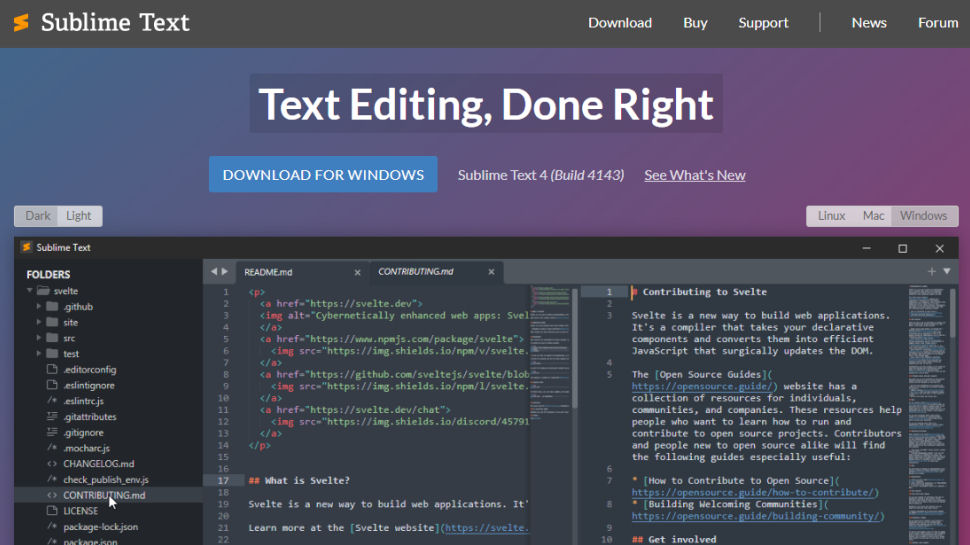Click the back arrow beside the tabs
970x545 pixels.
213,272
